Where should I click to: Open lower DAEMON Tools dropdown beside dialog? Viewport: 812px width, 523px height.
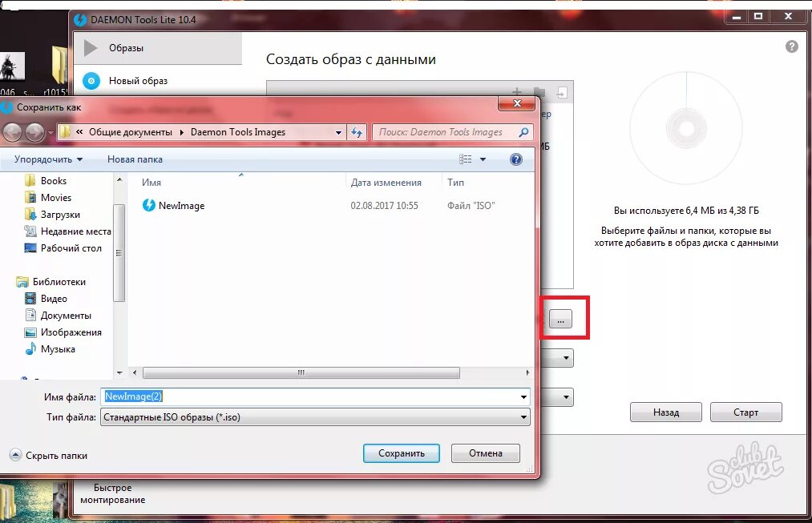pyautogui.click(x=565, y=397)
